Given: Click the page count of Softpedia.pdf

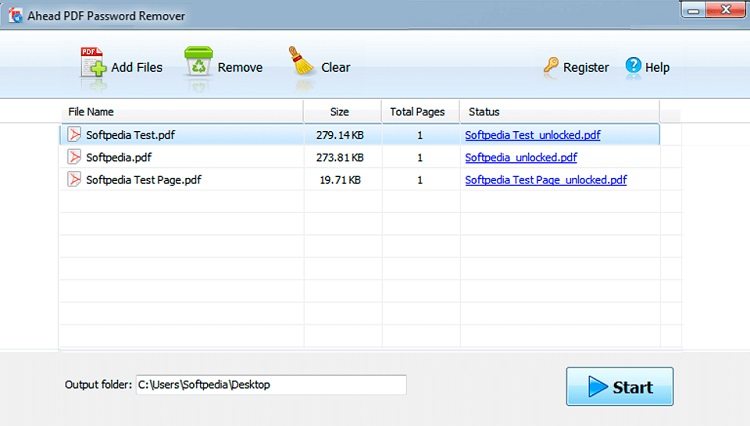Looking at the screenshot, I should pos(420,158).
